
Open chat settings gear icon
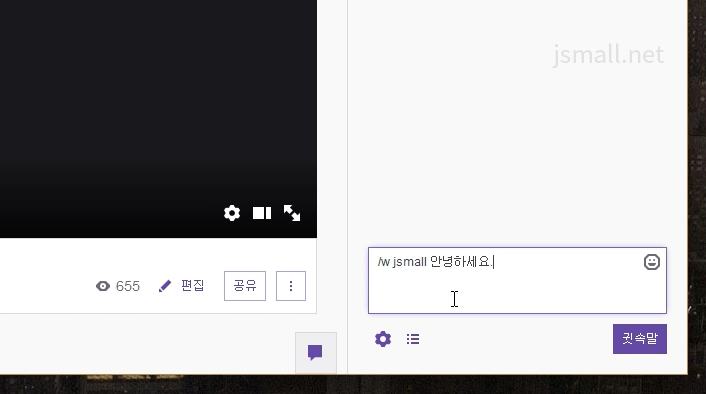coord(383,339)
